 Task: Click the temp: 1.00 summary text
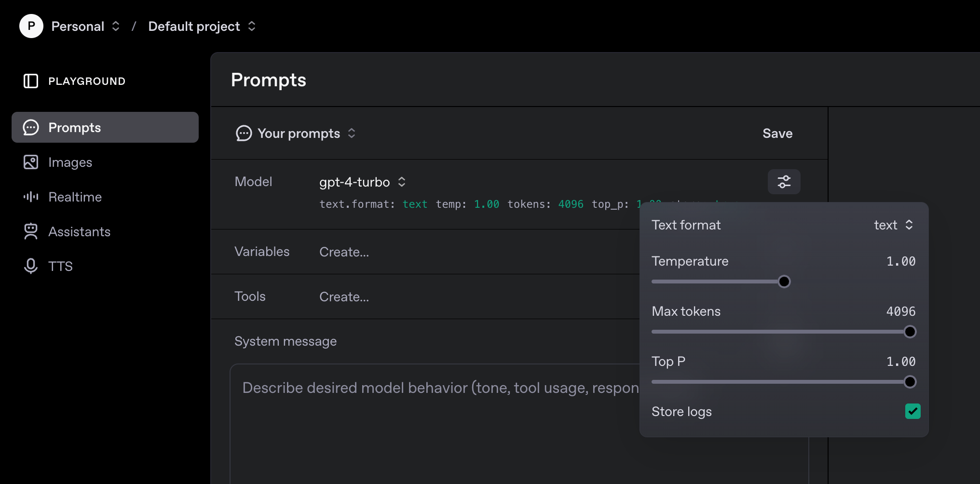467,204
